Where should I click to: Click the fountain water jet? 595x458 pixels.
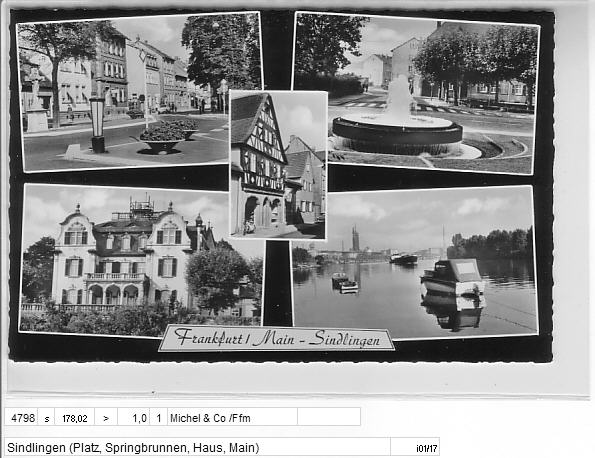tap(399, 97)
